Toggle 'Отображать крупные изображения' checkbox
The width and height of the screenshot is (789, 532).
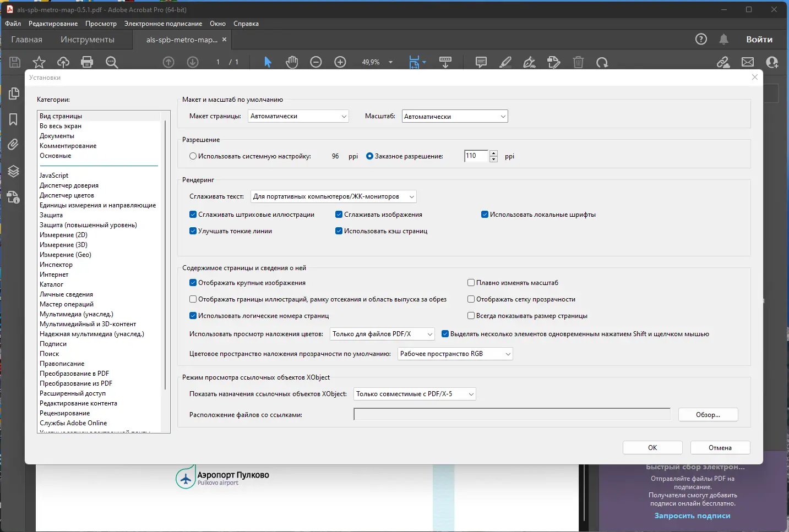click(x=193, y=283)
